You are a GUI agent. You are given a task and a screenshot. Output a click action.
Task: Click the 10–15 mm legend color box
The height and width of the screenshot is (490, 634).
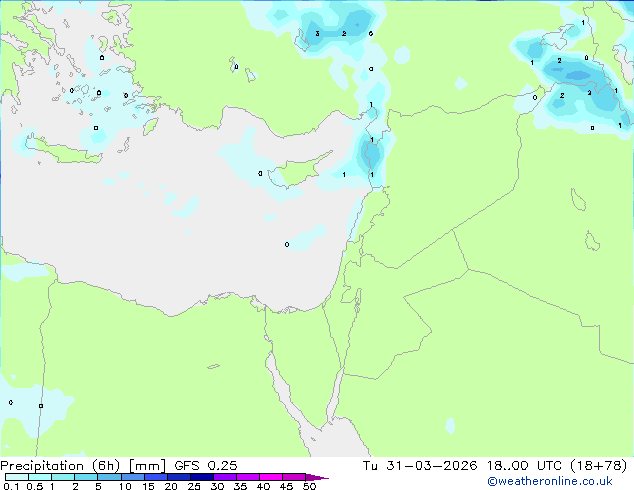coord(132,477)
